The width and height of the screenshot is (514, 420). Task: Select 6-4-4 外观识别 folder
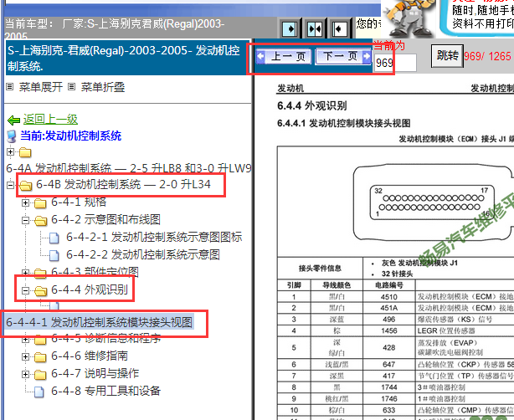pos(90,289)
